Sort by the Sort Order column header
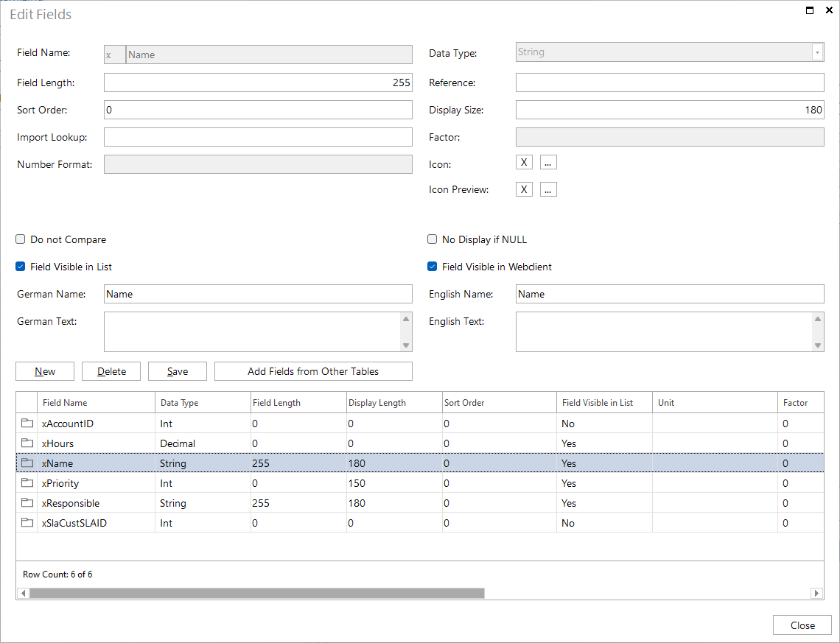 click(500, 403)
